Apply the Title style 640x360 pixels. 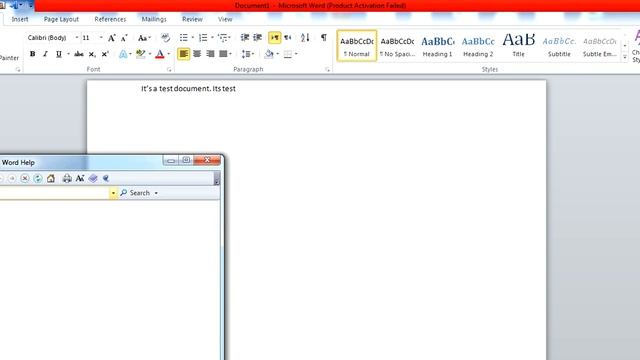518,46
